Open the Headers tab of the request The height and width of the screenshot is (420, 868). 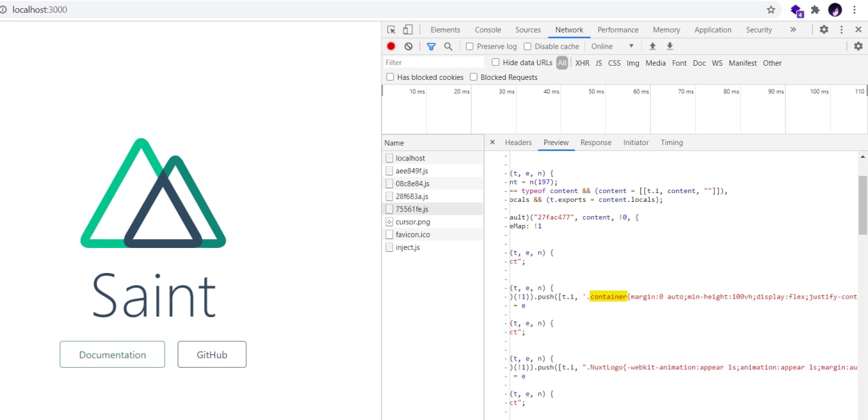coord(518,142)
